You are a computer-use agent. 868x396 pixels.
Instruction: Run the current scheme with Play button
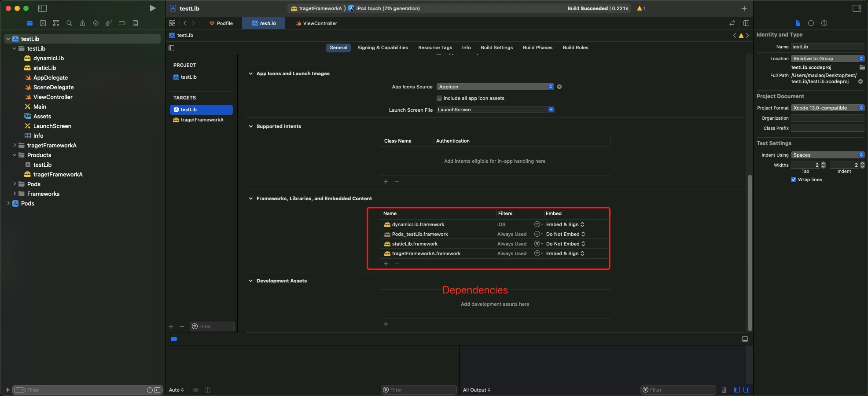coord(152,8)
